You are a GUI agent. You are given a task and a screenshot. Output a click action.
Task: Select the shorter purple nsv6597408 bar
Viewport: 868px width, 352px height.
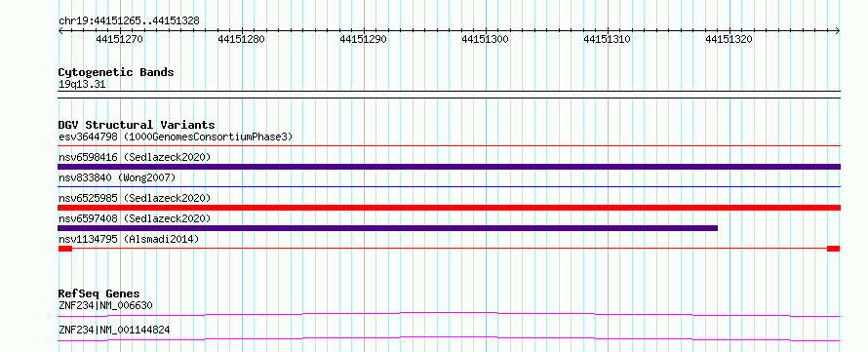click(x=387, y=228)
